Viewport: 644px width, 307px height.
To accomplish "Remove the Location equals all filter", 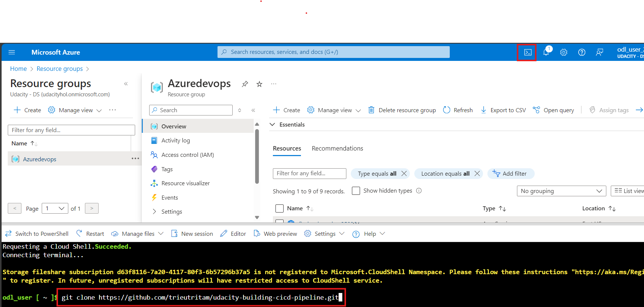I will pos(477,173).
